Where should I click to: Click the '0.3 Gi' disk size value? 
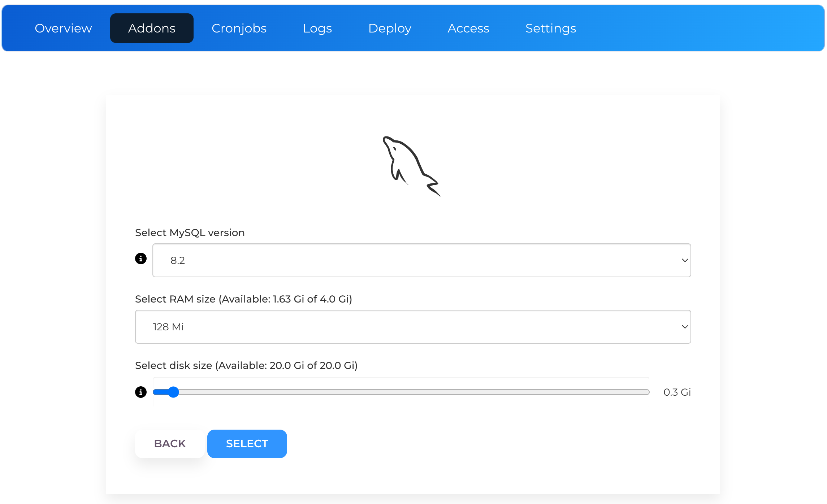677,392
